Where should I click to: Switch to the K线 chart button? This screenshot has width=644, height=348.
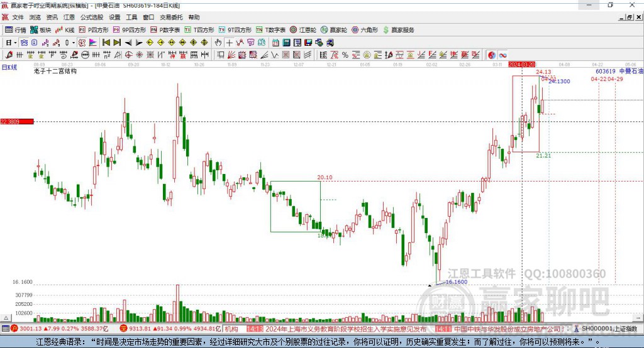65,30
